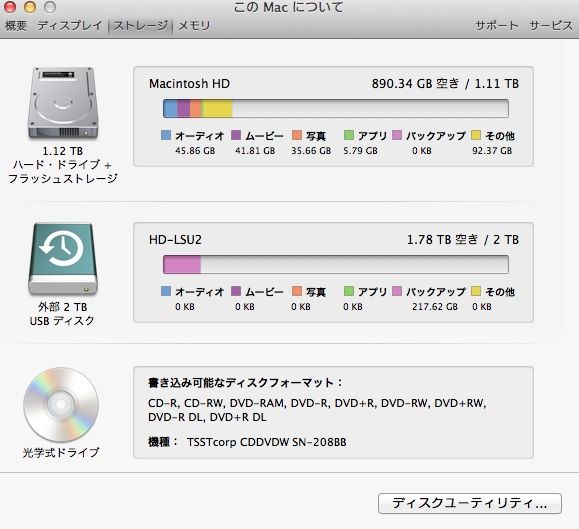Click the blue オーディオ swatch under Macintosh HD

tap(166, 135)
